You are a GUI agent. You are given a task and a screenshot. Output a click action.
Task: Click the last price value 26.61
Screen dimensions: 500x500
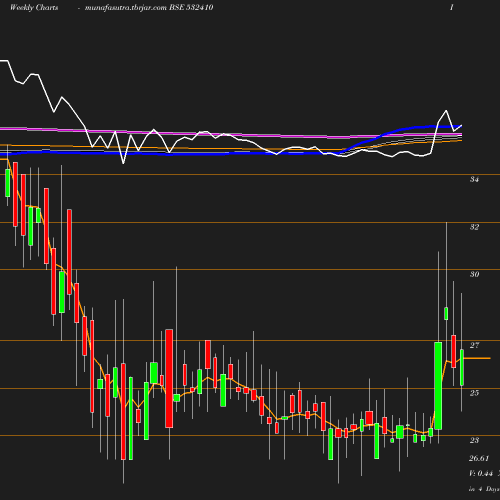coord(479,458)
